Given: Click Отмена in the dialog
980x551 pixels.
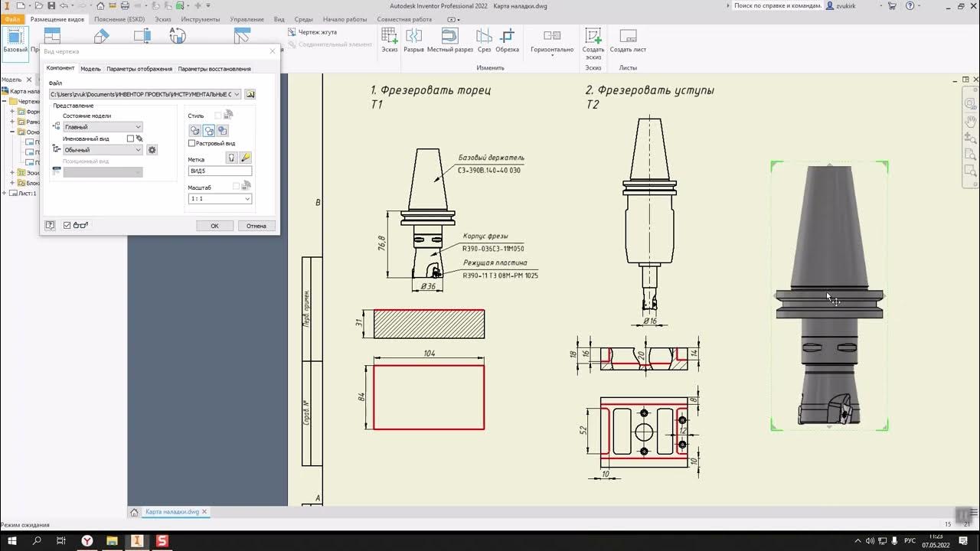Looking at the screenshot, I should tap(256, 226).
